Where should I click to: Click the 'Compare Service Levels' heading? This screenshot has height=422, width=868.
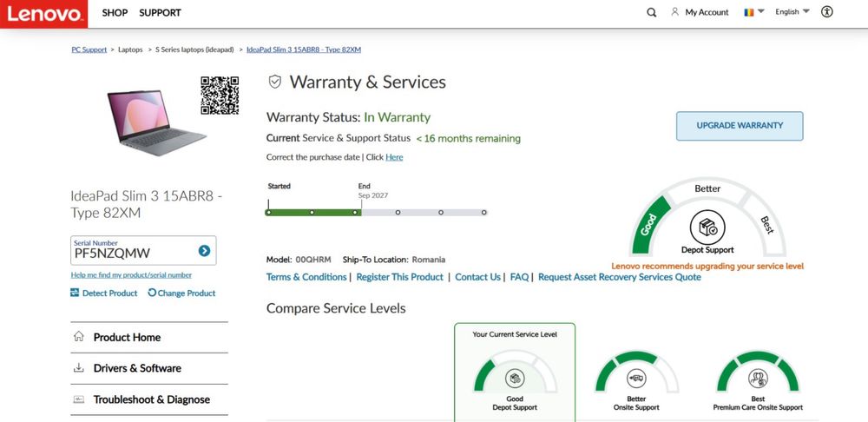click(336, 308)
